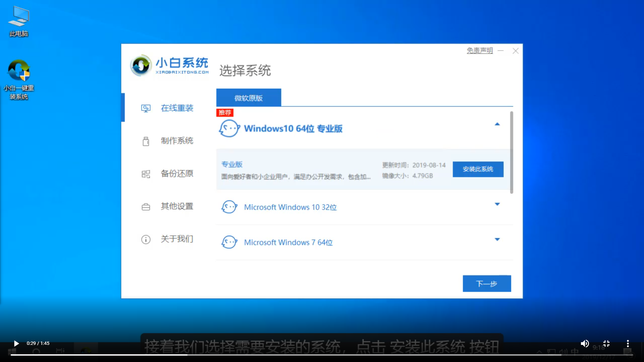Click the 其他设置 briefcase icon
Image resolution: width=644 pixels, height=362 pixels.
(146, 207)
